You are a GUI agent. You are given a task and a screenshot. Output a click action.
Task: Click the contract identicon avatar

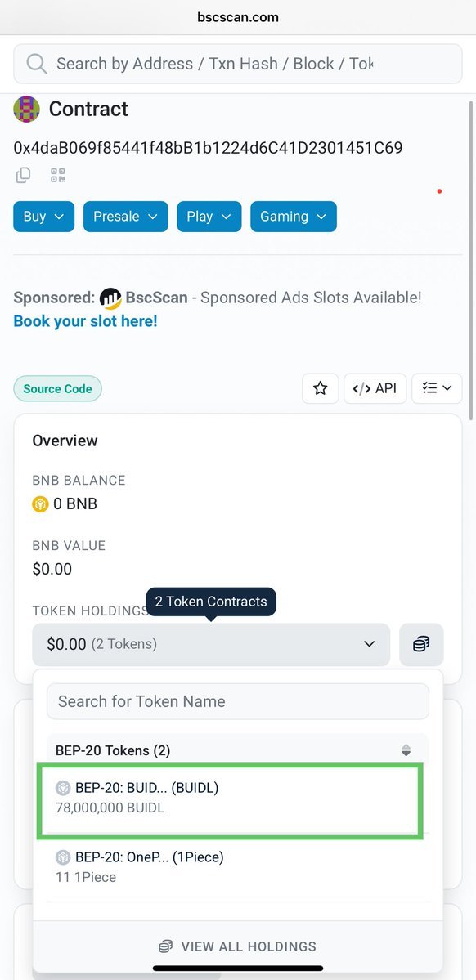coord(26,109)
